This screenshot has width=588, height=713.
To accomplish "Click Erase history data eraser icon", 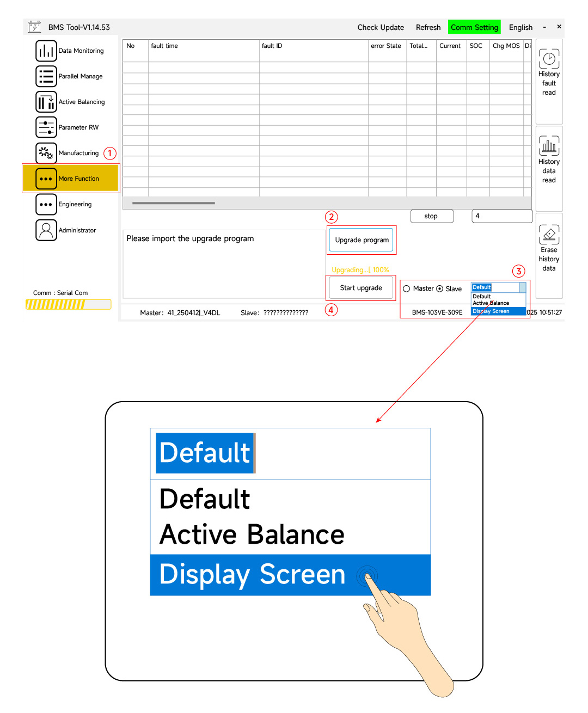I will [549, 235].
